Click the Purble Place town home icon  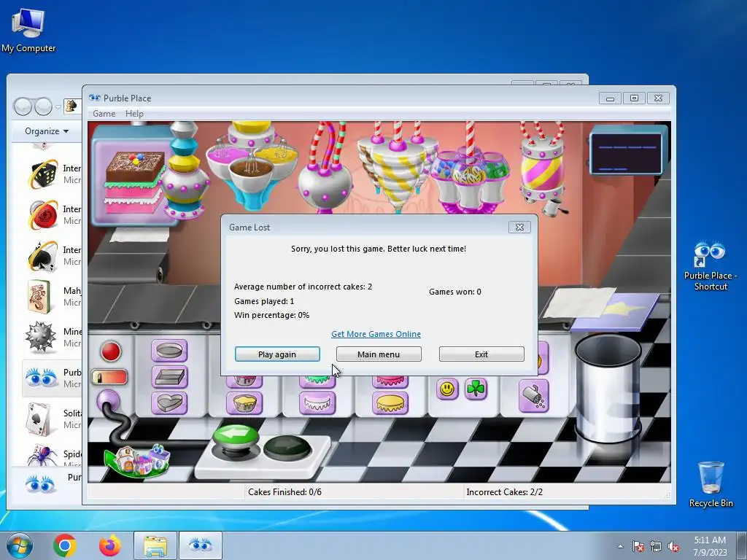point(138,461)
